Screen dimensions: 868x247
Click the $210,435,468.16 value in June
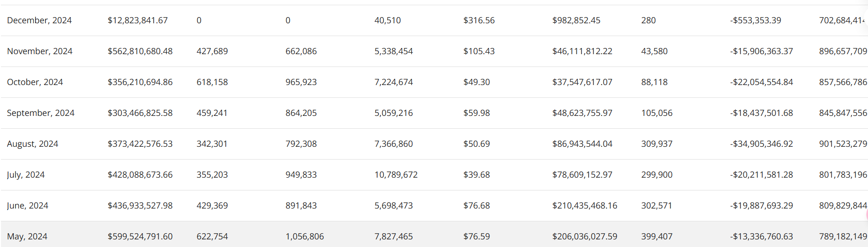point(585,206)
